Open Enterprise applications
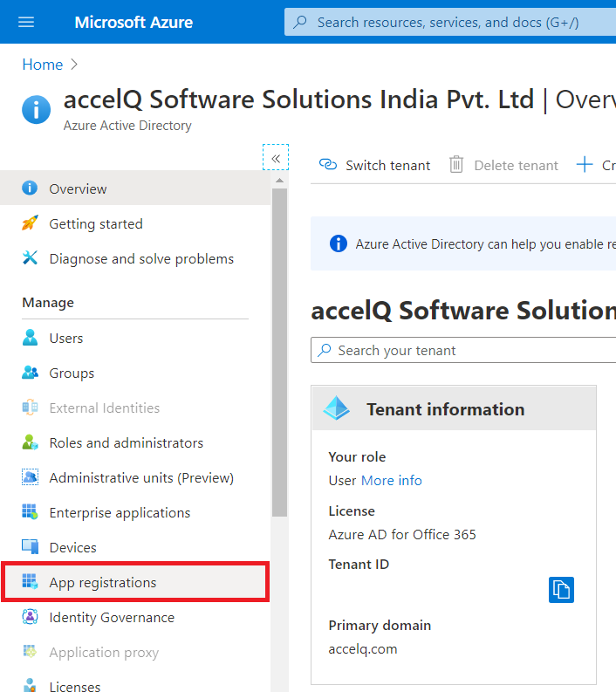 click(135, 512)
